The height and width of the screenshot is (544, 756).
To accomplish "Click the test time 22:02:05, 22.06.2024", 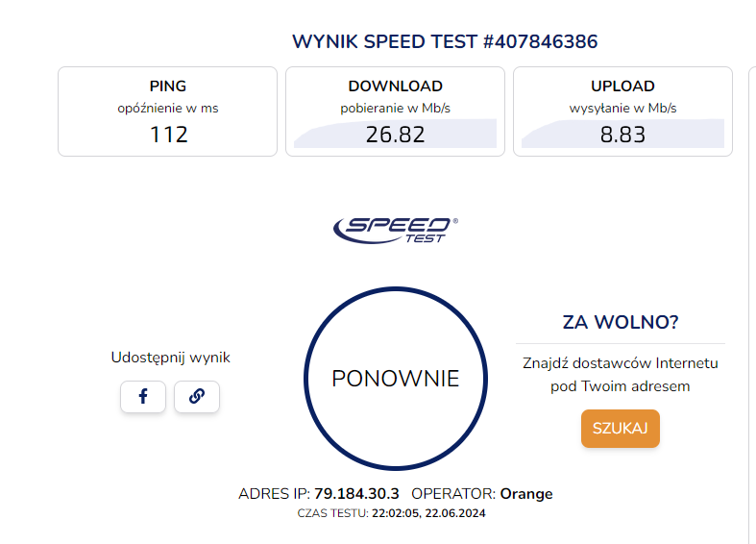I will [x=430, y=514].
